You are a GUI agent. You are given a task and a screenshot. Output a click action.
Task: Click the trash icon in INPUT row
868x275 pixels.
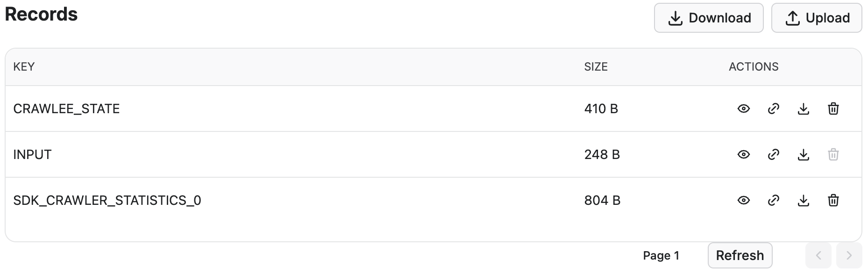[x=833, y=155]
